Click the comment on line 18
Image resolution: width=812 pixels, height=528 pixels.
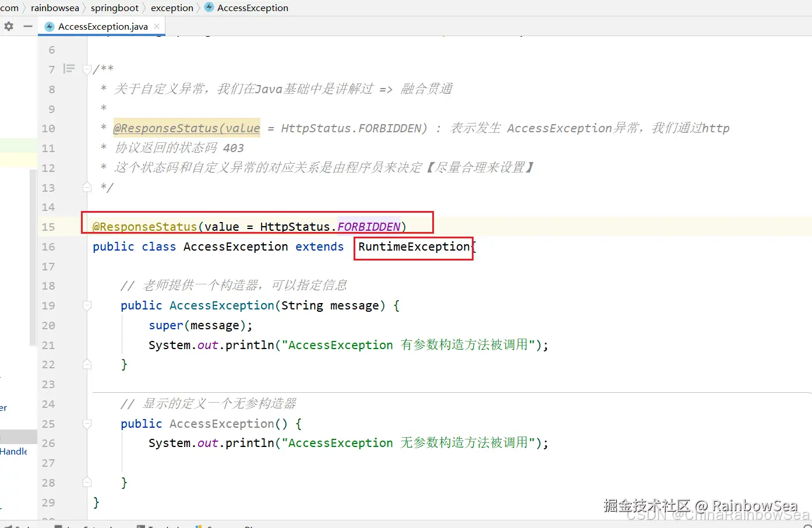(234, 286)
